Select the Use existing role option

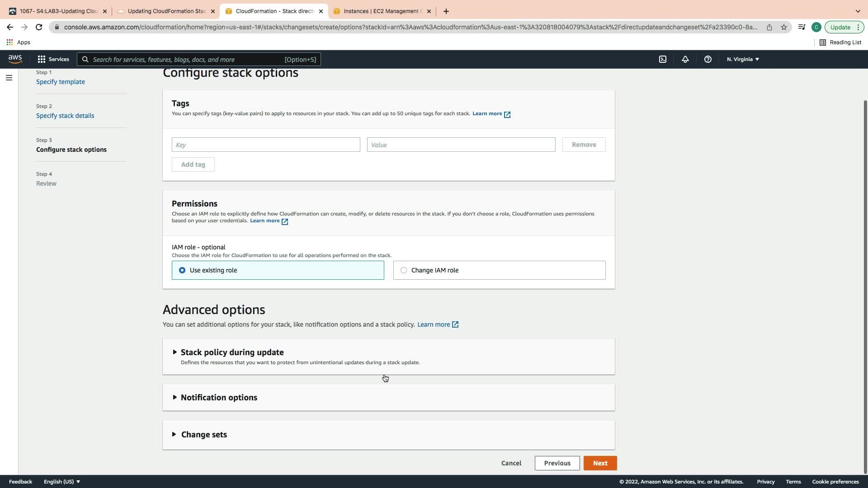pyautogui.click(x=182, y=270)
